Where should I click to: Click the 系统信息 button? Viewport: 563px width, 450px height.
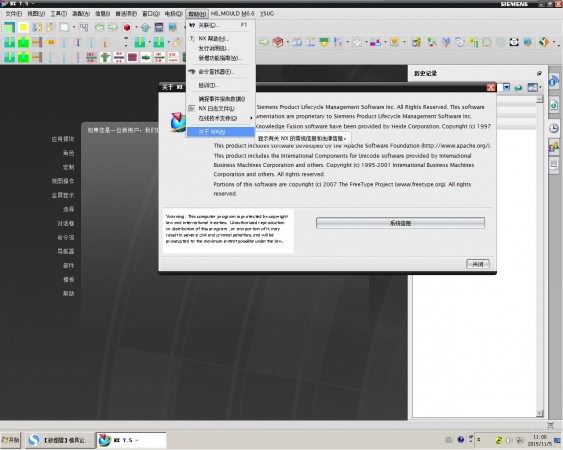tap(400, 223)
